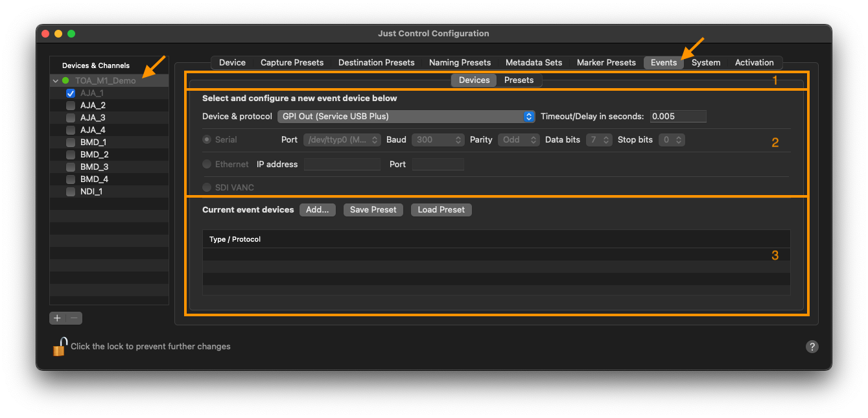Click the Add... button
868x418 pixels.
pyautogui.click(x=318, y=210)
